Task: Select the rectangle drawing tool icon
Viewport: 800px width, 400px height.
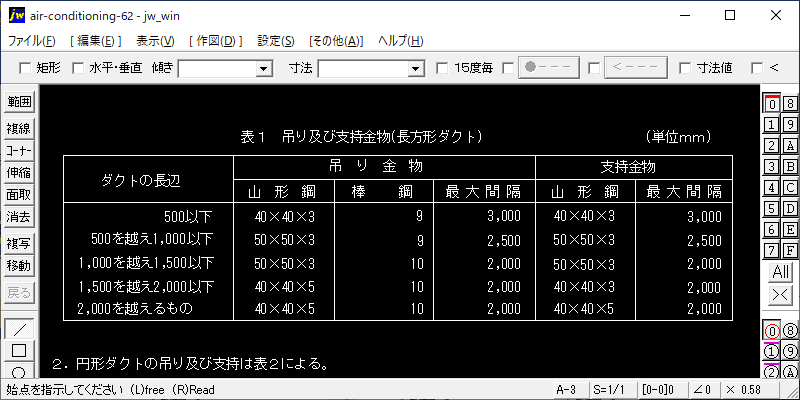Action: pyautogui.click(x=19, y=350)
